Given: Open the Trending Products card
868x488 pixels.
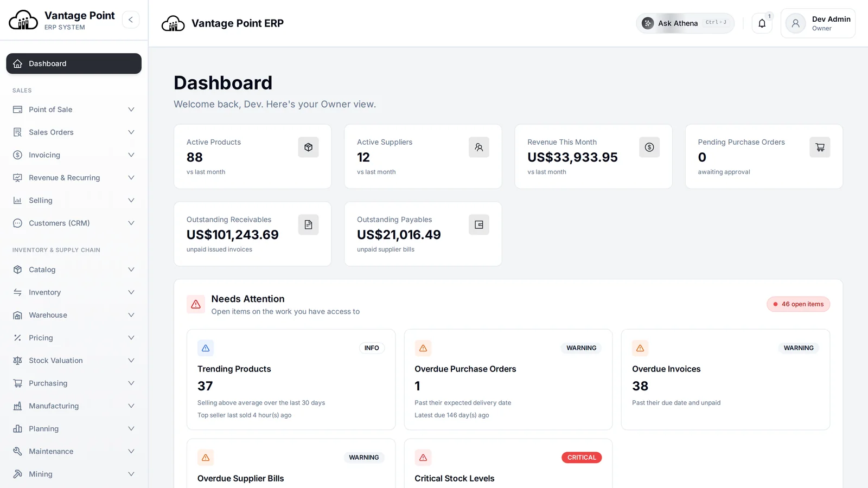Looking at the screenshot, I should 291,380.
